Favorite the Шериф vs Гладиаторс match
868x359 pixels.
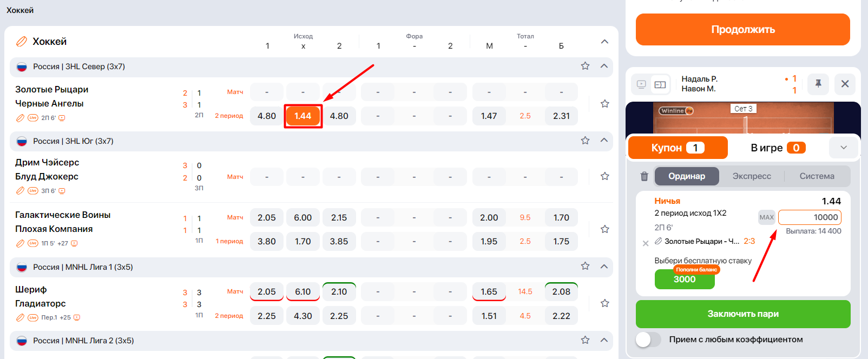(604, 303)
